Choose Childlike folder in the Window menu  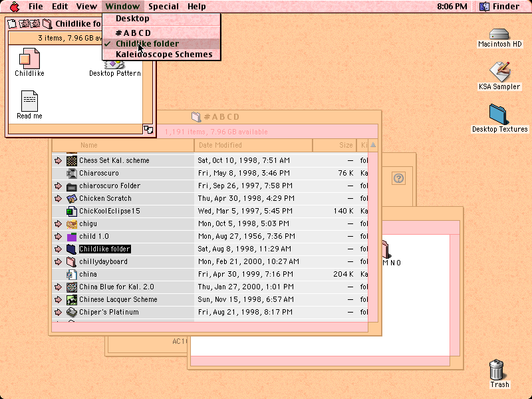click(162, 44)
